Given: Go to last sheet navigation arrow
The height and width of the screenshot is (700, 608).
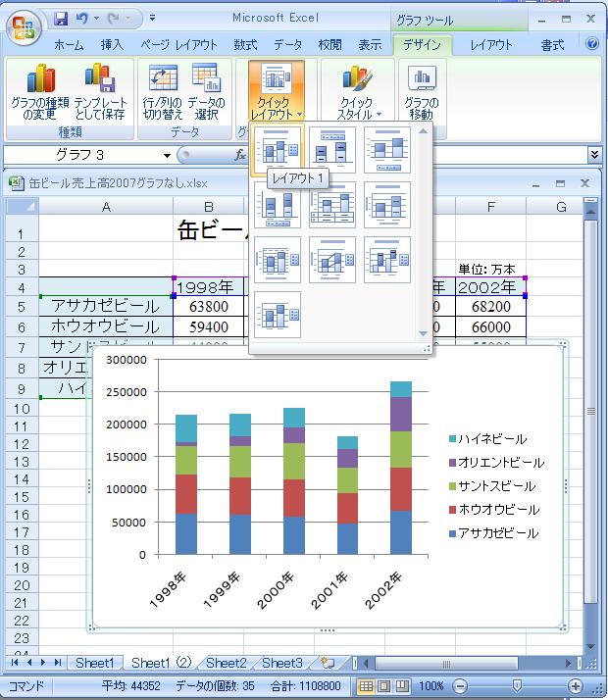Looking at the screenshot, I should tap(57, 663).
